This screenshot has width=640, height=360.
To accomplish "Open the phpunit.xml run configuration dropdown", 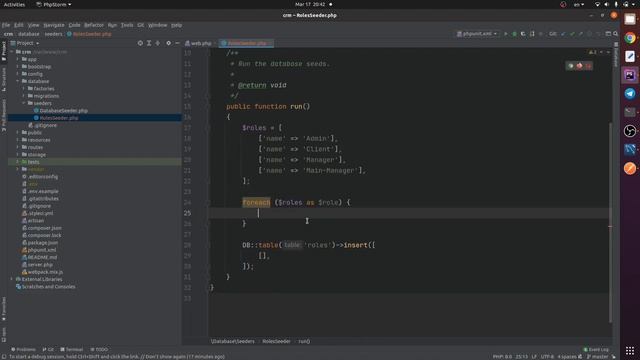I will point(477,34).
